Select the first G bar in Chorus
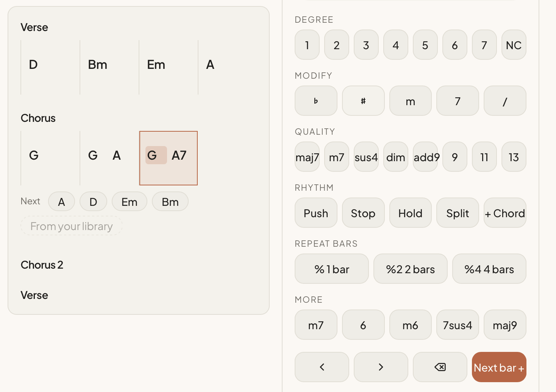This screenshot has width=556, height=392. 50,158
